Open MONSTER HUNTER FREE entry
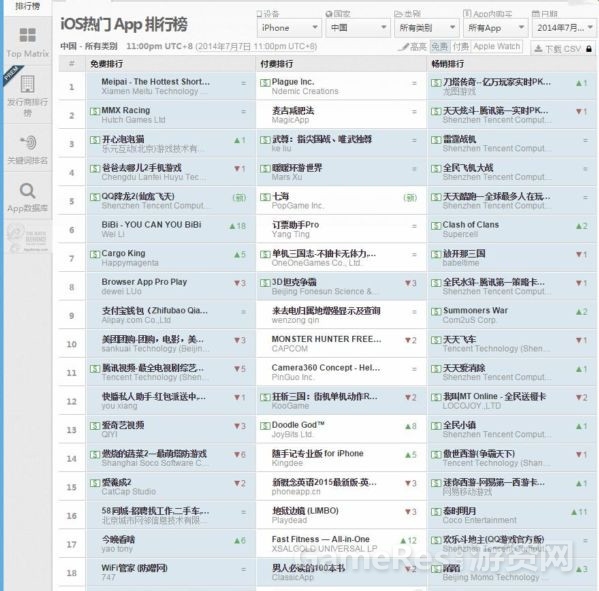This screenshot has height=591, width=599. [326, 339]
